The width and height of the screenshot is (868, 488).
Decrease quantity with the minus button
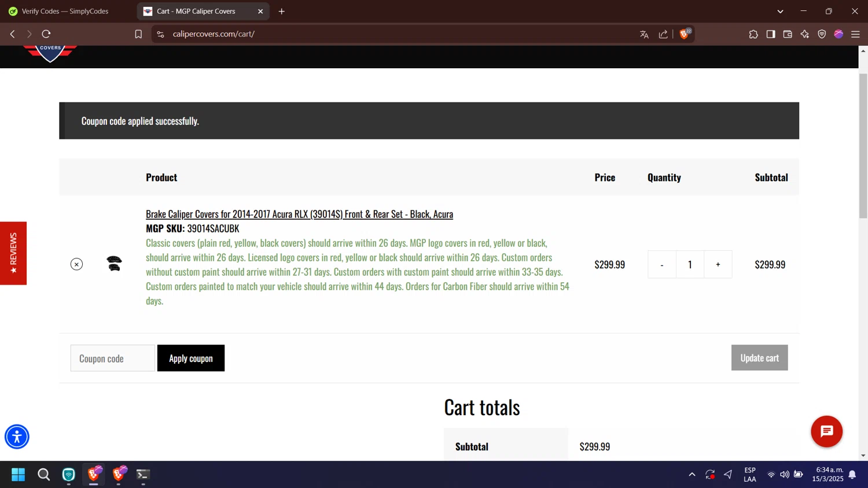[x=662, y=264]
